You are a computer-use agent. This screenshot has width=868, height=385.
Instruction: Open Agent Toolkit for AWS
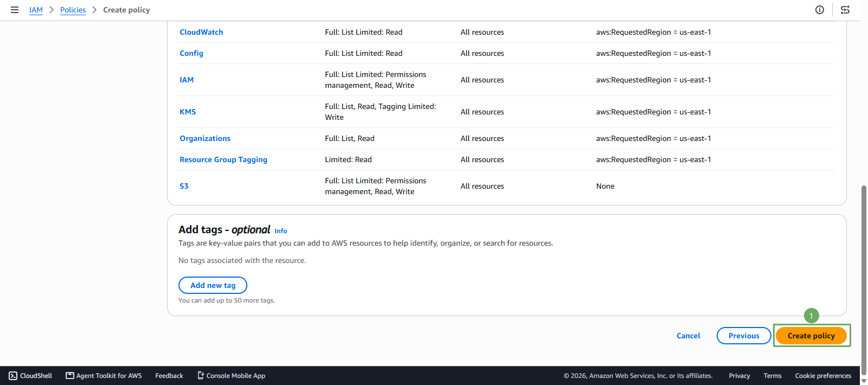tap(104, 376)
